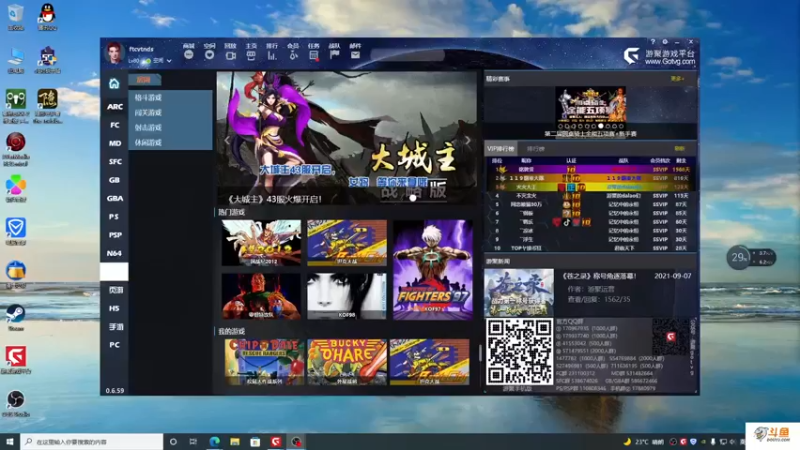Open Bucky O'Hare game in 我的游戏
The height and width of the screenshot is (450, 800).
tap(347, 362)
